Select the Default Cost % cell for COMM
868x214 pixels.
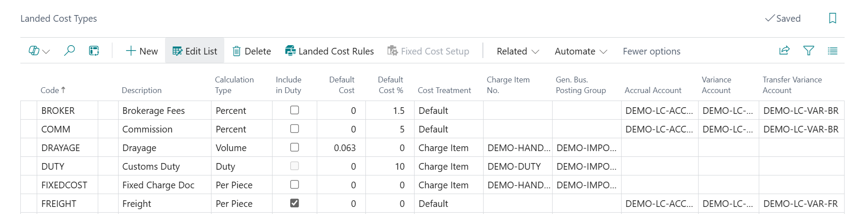[390, 129]
